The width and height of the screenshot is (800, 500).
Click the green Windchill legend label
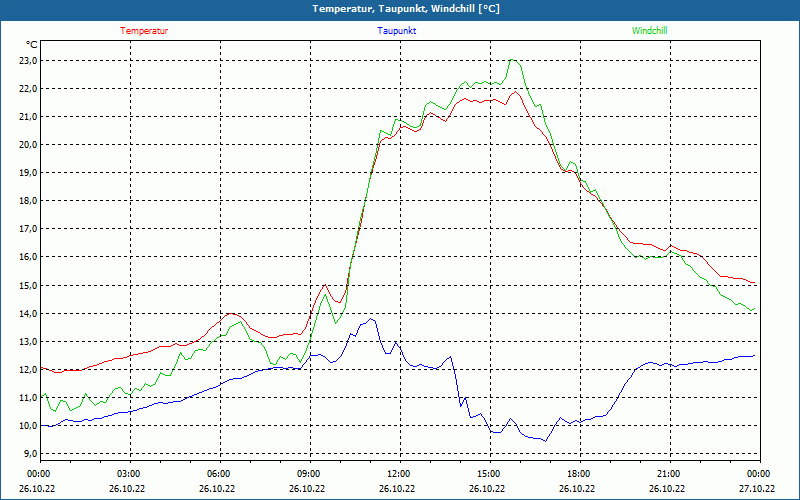(649, 31)
